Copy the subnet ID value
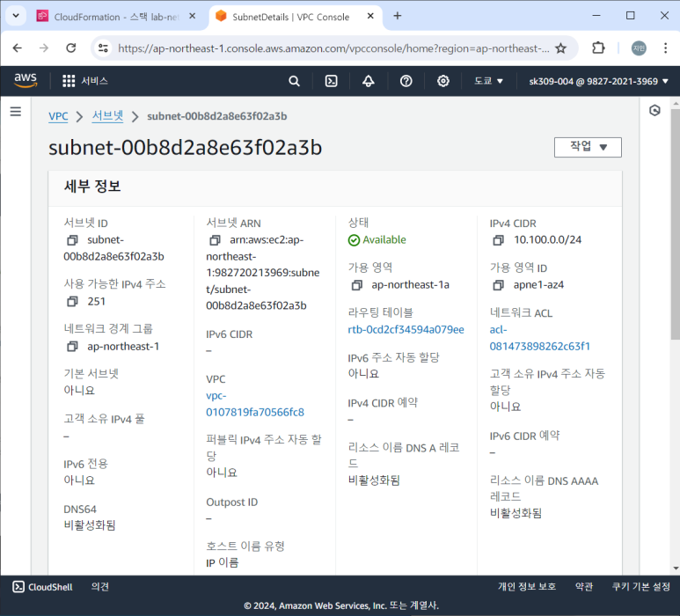Image resolution: width=680 pixels, height=616 pixels. [72, 240]
